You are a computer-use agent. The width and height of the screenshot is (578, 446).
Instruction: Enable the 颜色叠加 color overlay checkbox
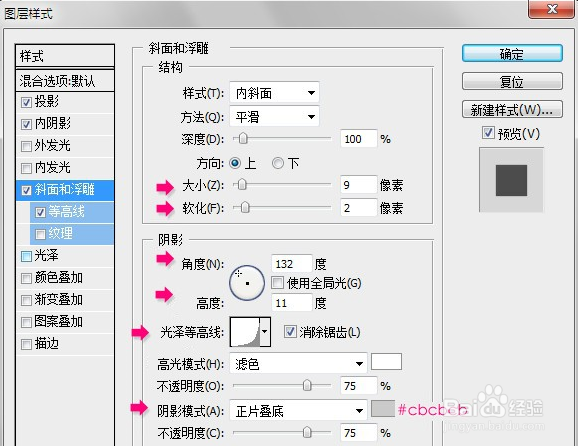(26, 278)
